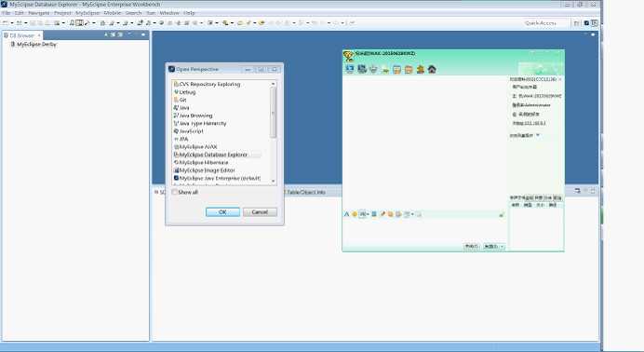The height and width of the screenshot is (352, 644).
Task: Select the JPA perspective
Action: (x=181, y=139)
